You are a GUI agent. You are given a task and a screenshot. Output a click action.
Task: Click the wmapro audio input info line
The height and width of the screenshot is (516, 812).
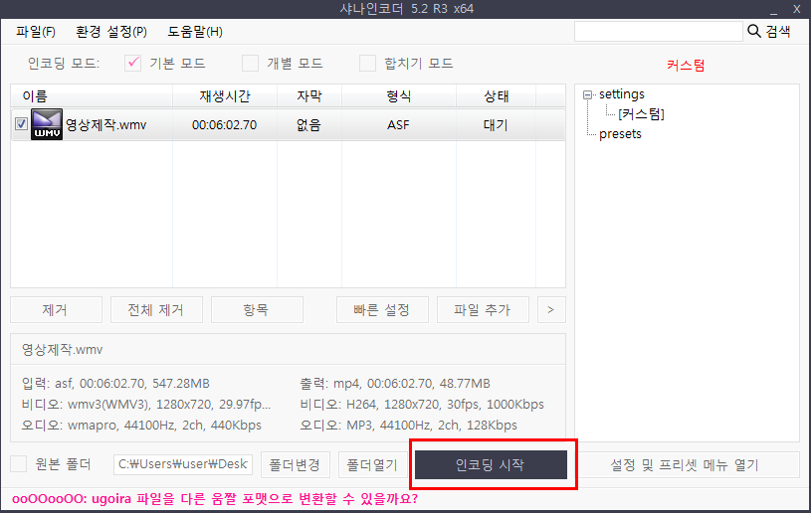pyautogui.click(x=141, y=425)
